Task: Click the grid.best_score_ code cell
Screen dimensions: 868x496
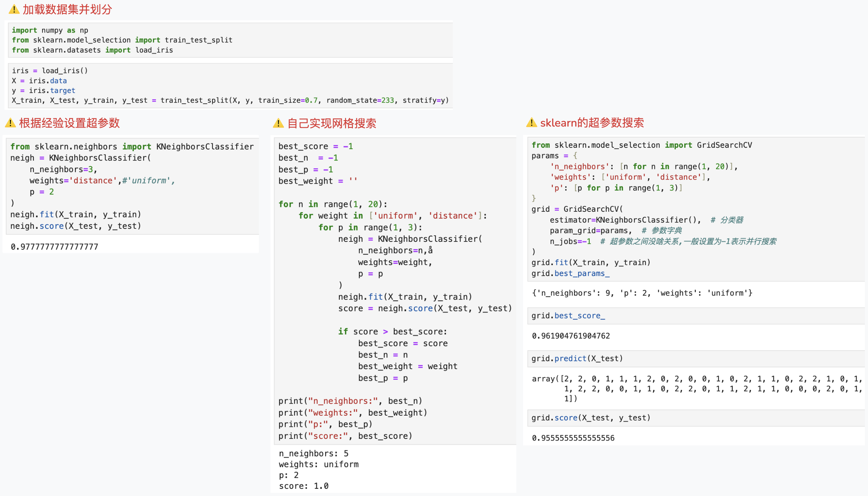Action: (568, 316)
